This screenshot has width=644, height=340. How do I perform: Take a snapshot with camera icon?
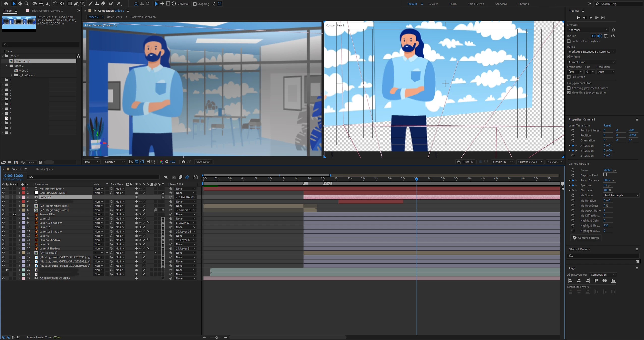click(183, 162)
